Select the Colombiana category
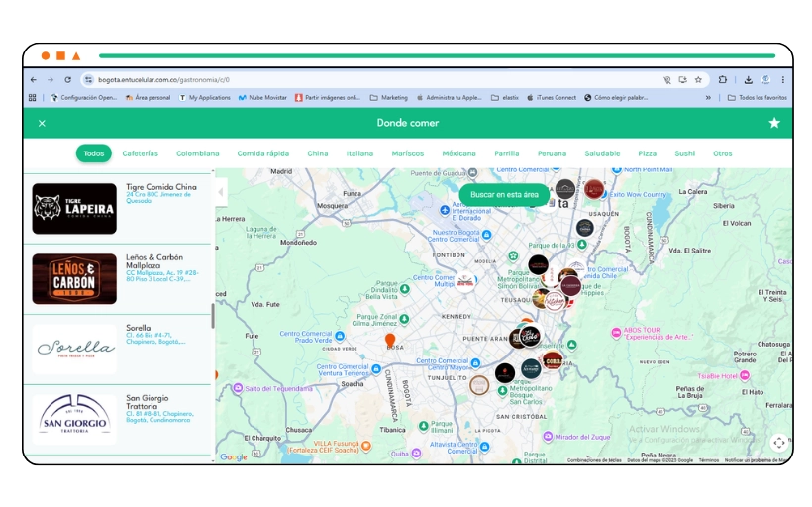 197,153
